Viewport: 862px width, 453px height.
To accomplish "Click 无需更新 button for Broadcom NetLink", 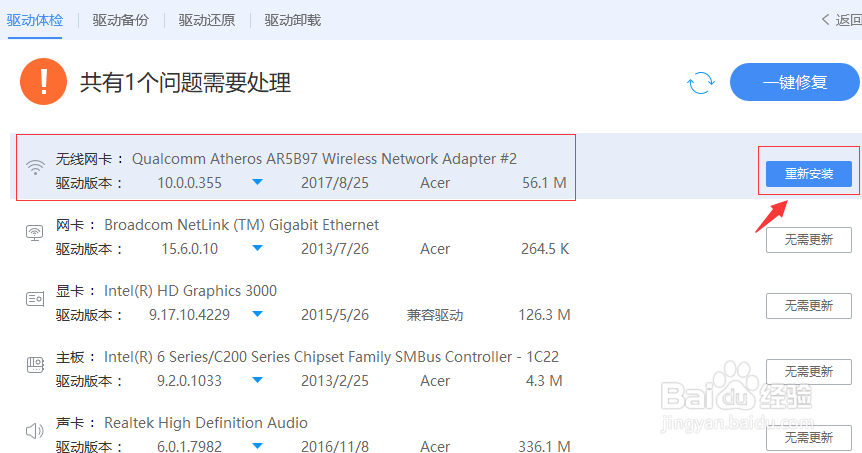I will pos(808,240).
